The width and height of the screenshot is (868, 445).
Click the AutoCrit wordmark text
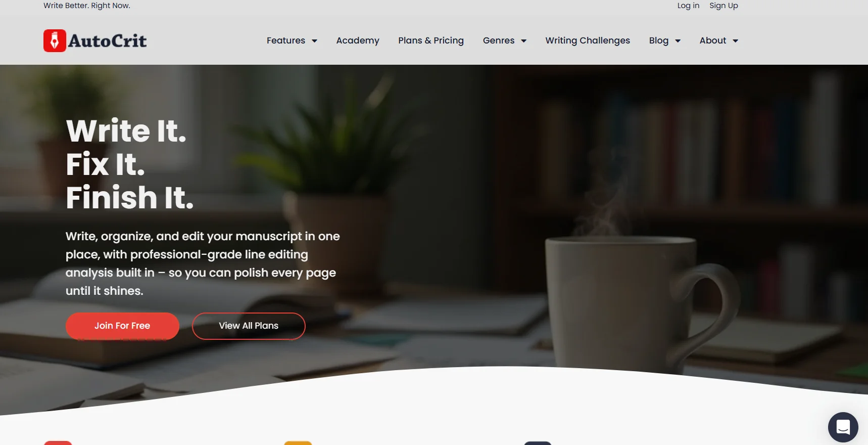pyautogui.click(x=108, y=41)
